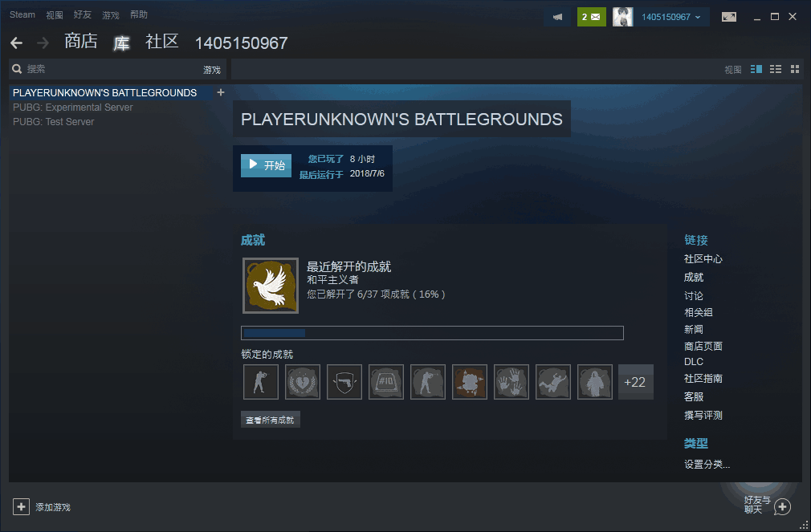
Task: Select PUBG: Test Server in the list
Action: pos(53,121)
